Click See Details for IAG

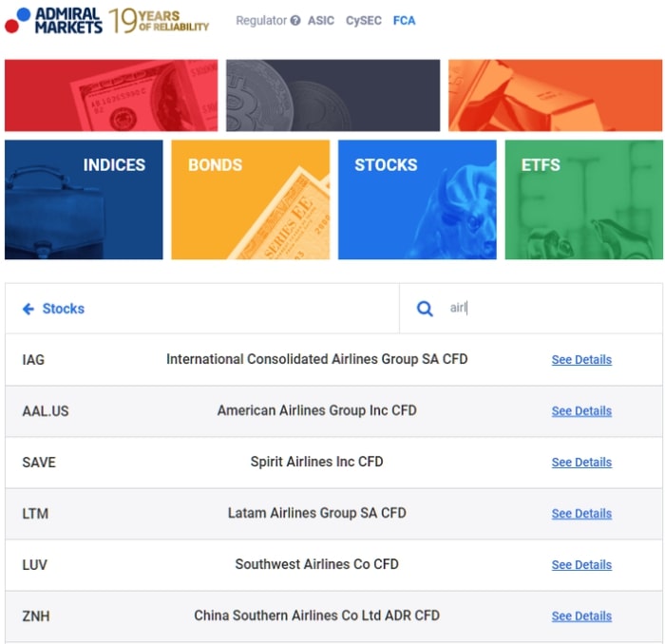point(581,360)
